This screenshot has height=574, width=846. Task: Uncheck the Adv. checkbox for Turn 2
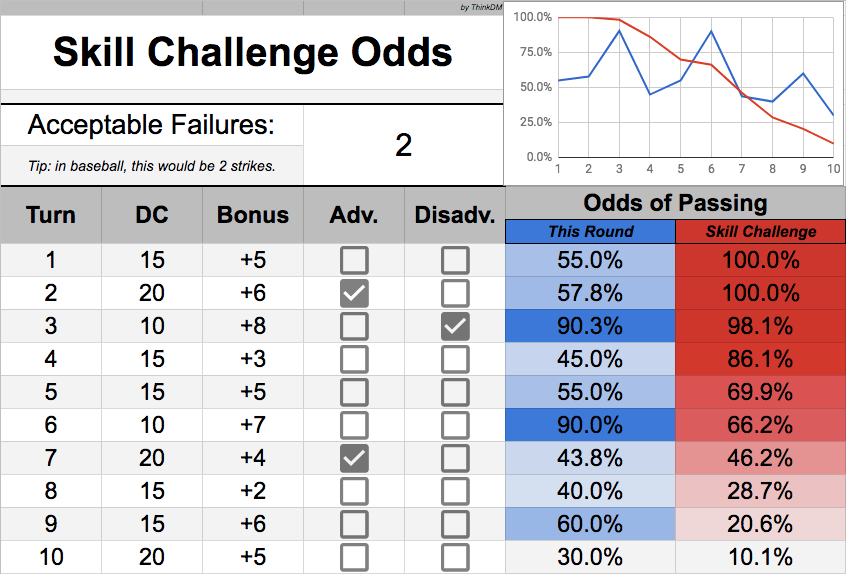click(354, 294)
